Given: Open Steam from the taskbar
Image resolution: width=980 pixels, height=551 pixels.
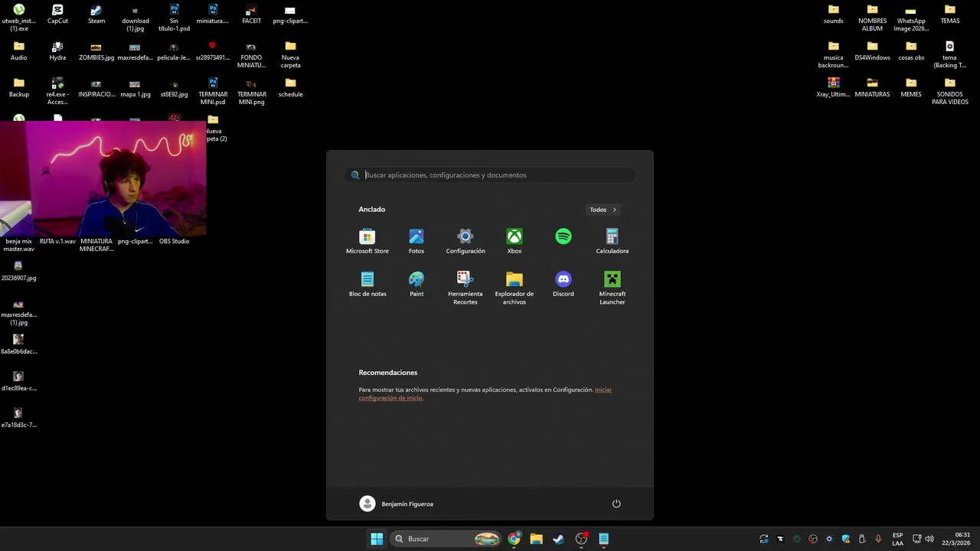Looking at the screenshot, I should [x=558, y=539].
